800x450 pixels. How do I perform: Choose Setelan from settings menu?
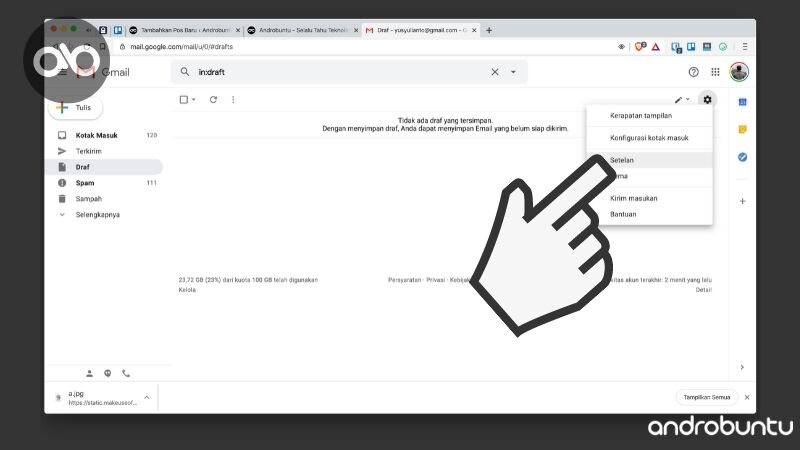[649, 160]
